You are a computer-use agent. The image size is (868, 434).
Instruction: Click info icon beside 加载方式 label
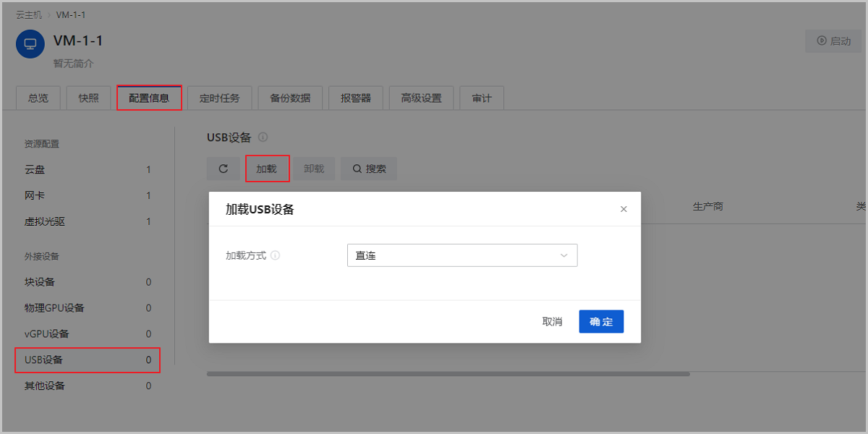pyautogui.click(x=276, y=255)
